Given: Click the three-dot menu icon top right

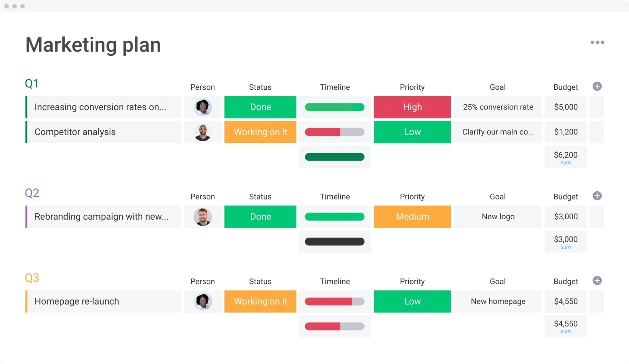Looking at the screenshot, I should pos(597,42).
